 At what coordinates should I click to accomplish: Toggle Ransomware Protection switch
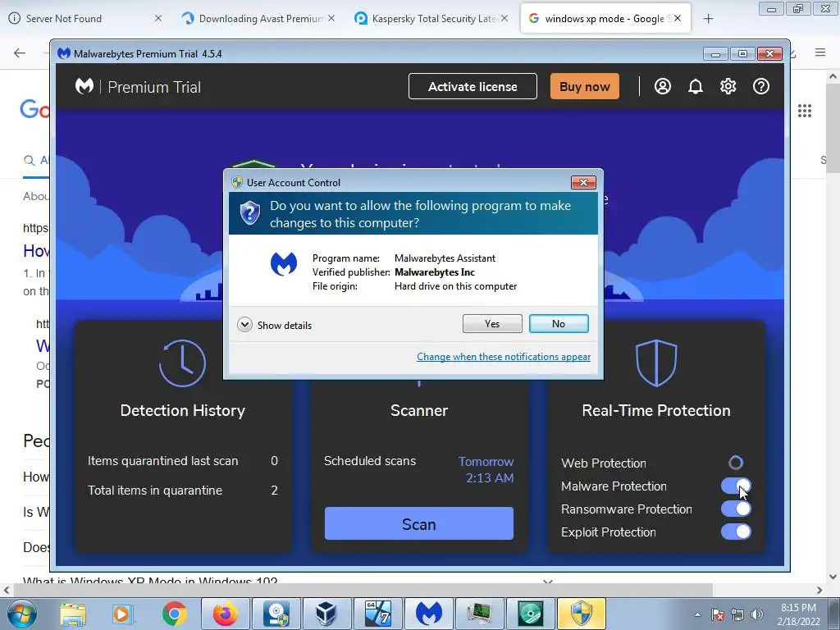tap(736, 509)
